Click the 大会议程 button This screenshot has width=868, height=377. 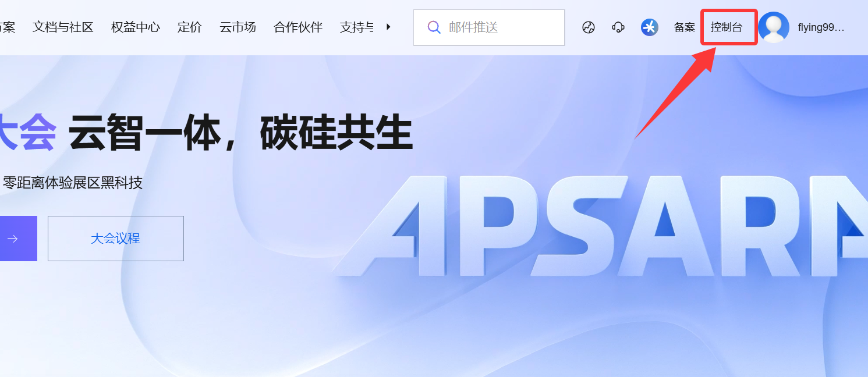point(115,239)
